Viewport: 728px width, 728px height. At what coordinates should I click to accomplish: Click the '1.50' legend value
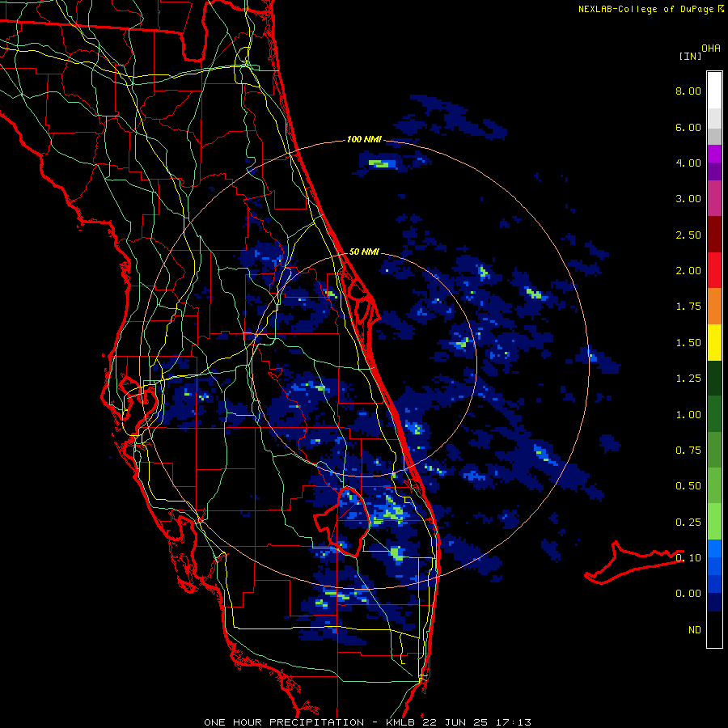coord(688,343)
